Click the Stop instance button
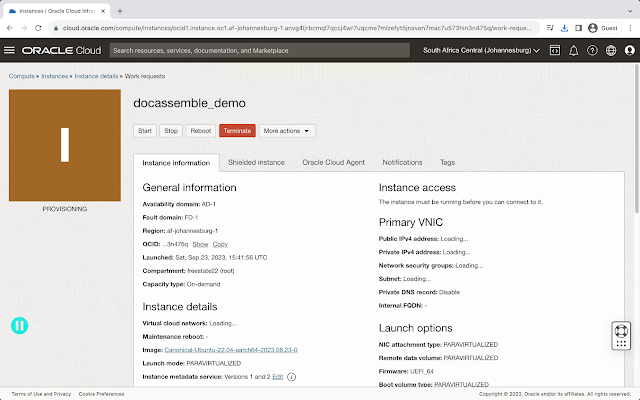Screen dimensions: 640x400 point(171,131)
